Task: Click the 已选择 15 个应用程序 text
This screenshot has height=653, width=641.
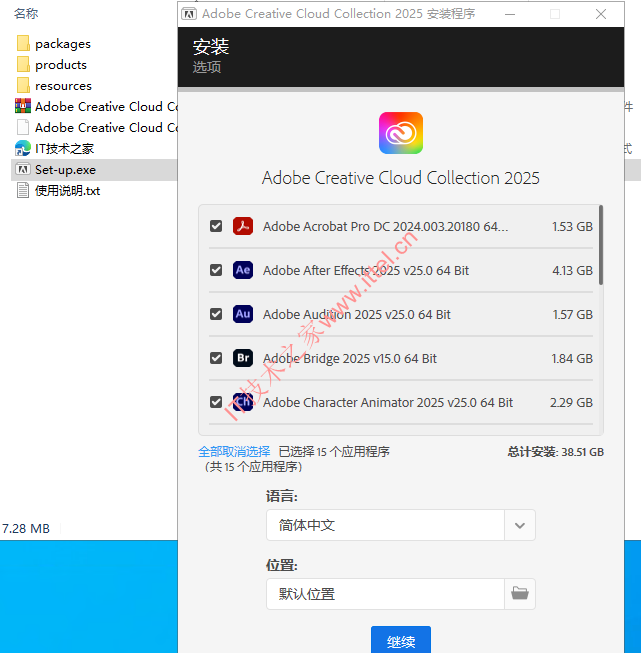Action: click(334, 451)
